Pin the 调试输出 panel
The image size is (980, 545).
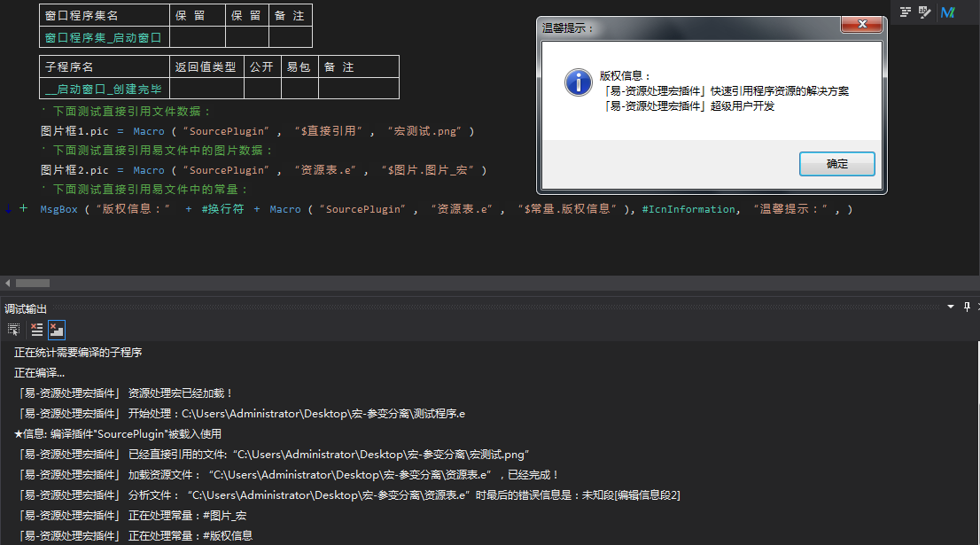pyautogui.click(x=967, y=307)
